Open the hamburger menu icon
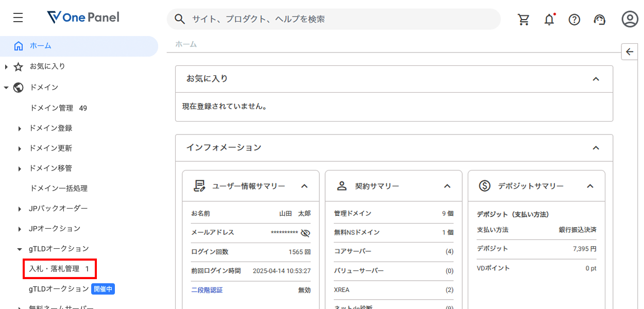This screenshot has width=644, height=309. click(x=18, y=18)
